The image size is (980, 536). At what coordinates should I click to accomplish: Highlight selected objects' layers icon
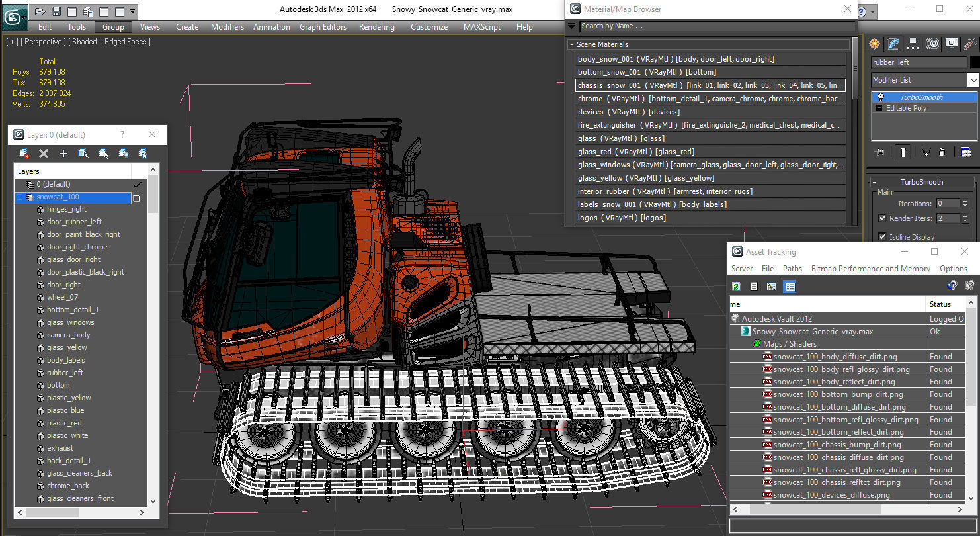103,154
